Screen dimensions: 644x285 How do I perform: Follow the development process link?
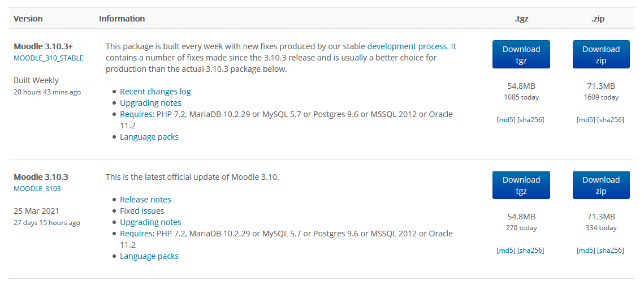[407, 46]
